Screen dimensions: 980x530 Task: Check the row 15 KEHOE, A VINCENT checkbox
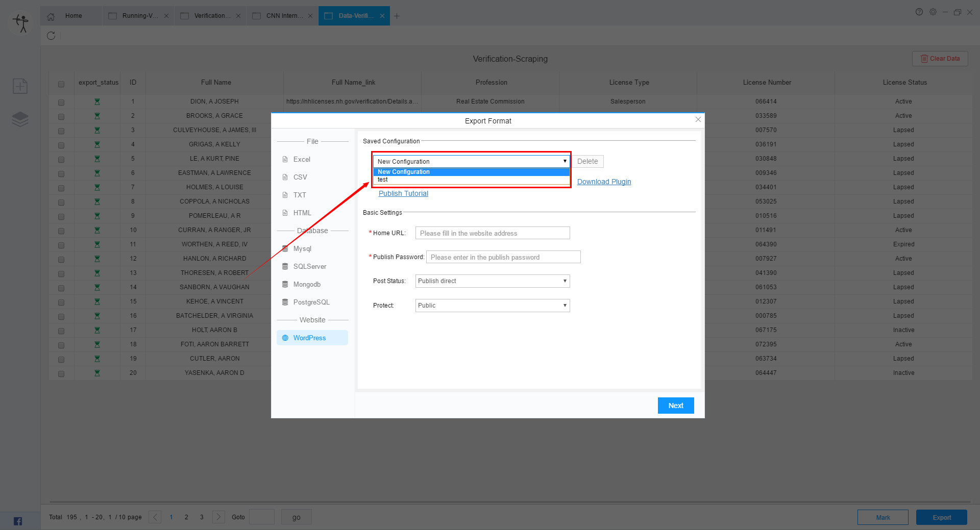(61, 302)
